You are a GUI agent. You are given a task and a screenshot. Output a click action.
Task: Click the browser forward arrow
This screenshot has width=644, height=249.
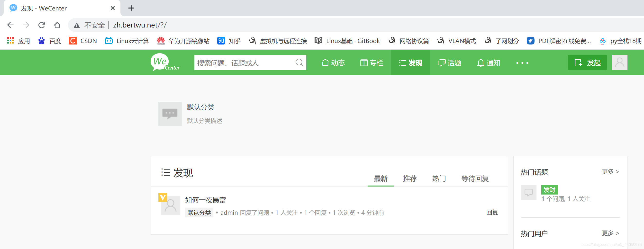pos(26,25)
